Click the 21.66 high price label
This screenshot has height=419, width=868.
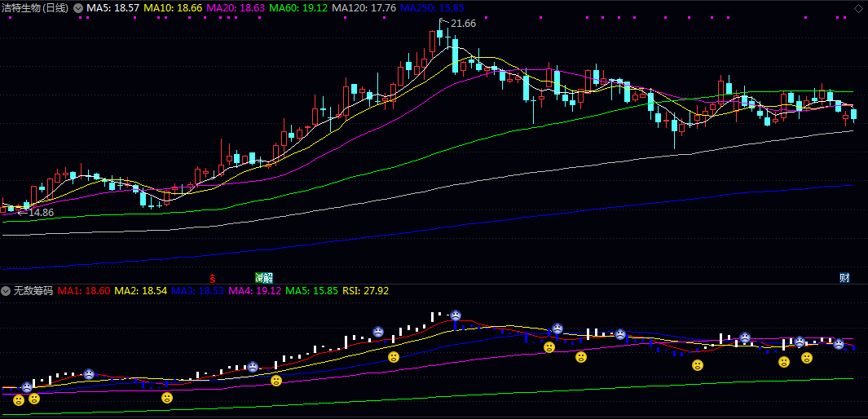click(463, 24)
